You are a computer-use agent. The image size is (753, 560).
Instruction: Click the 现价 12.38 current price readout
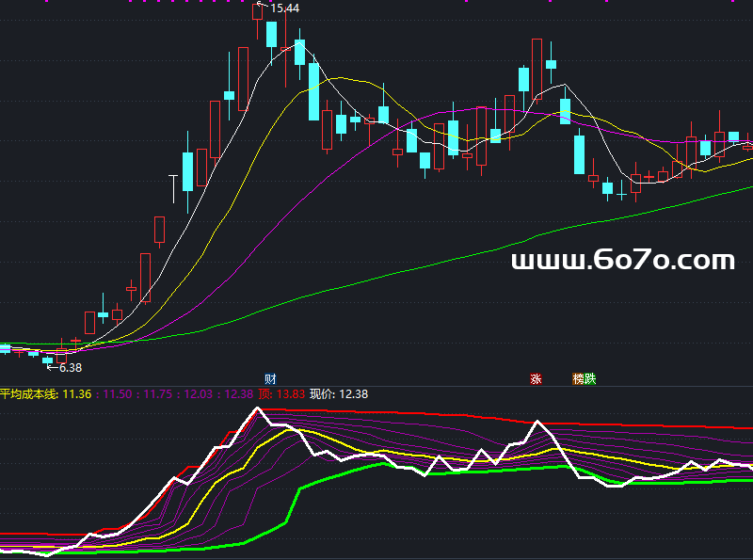click(339, 393)
